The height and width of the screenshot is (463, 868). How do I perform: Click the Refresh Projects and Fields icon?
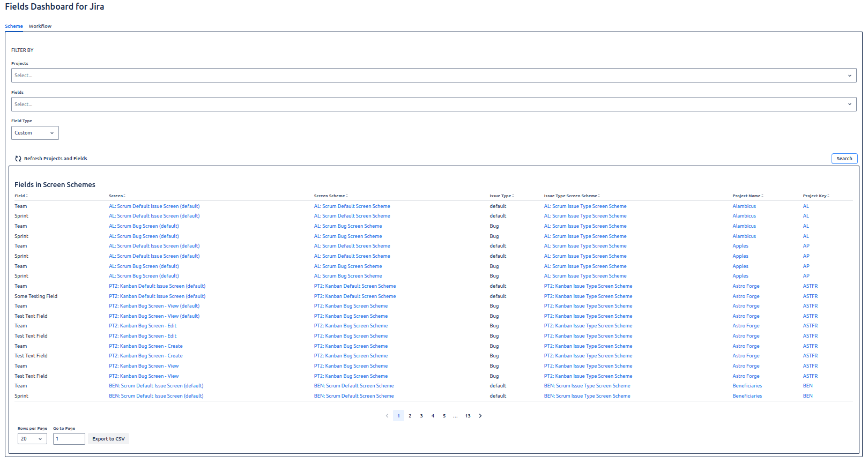click(18, 159)
